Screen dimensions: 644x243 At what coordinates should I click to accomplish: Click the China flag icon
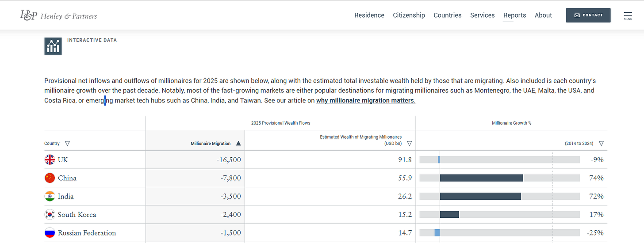click(x=50, y=178)
